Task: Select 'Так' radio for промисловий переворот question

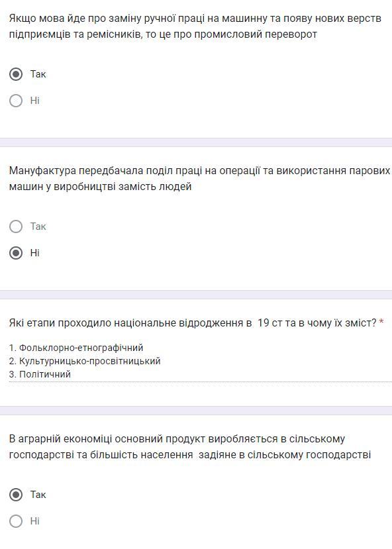Action: pos(16,74)
